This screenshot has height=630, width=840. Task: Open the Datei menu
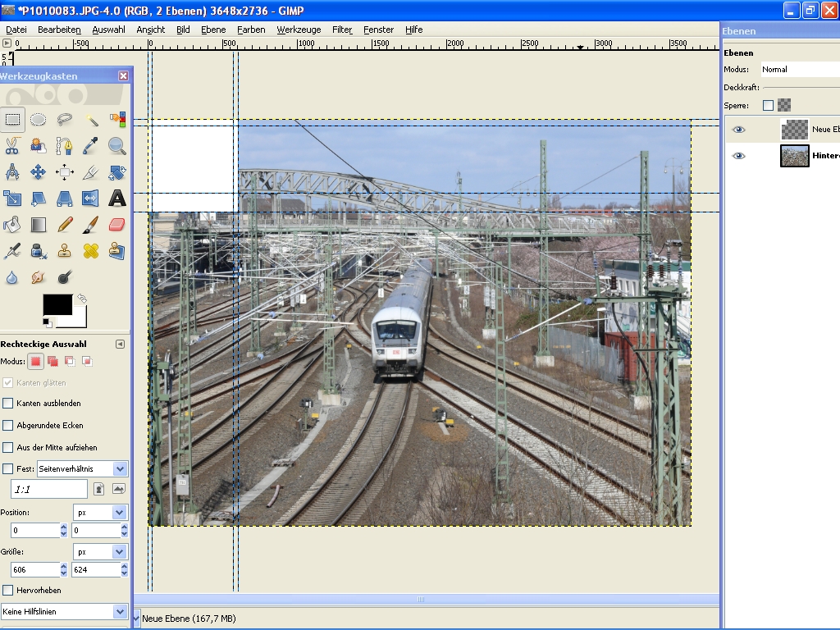(x=16, y=30)
